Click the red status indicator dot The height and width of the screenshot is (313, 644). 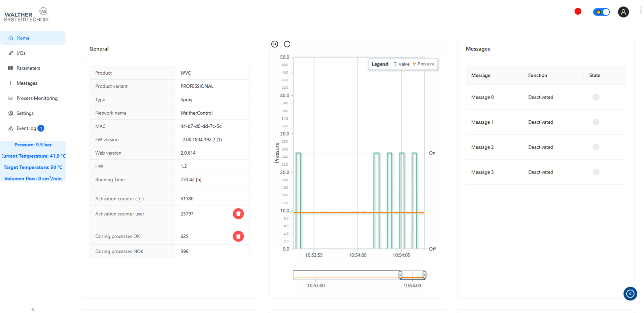pos(578,12)
